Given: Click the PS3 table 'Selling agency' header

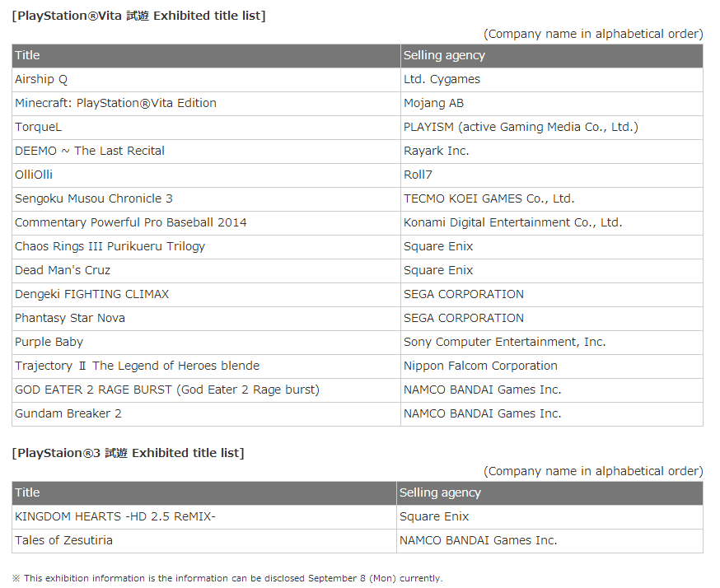Looking at the screenshot, I should click(550, 493).
